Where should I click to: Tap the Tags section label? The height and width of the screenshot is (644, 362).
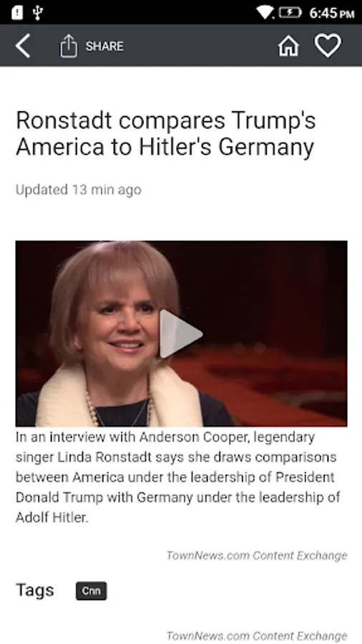point(35,590)
